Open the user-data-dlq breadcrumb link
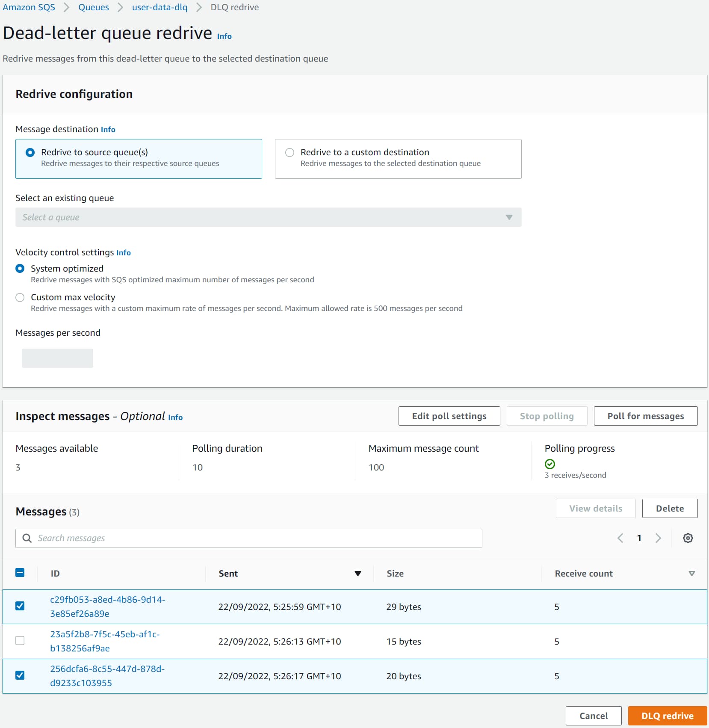 (160, 7)
